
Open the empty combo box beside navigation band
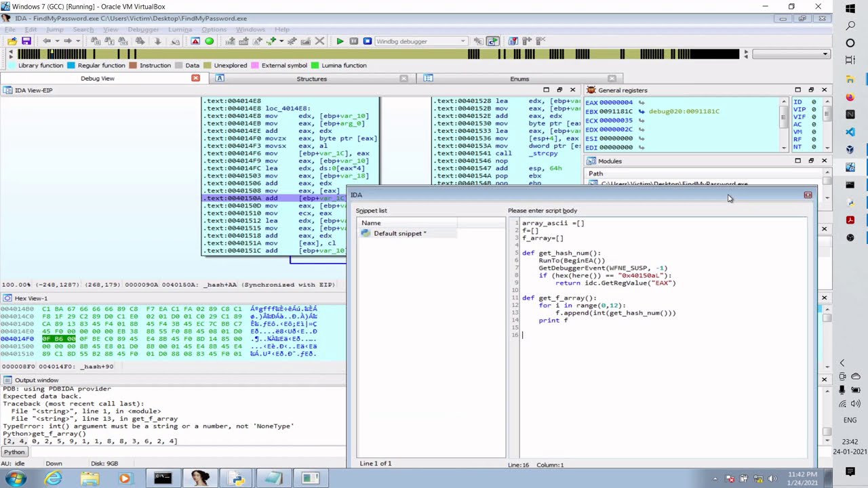click(791, 54)
